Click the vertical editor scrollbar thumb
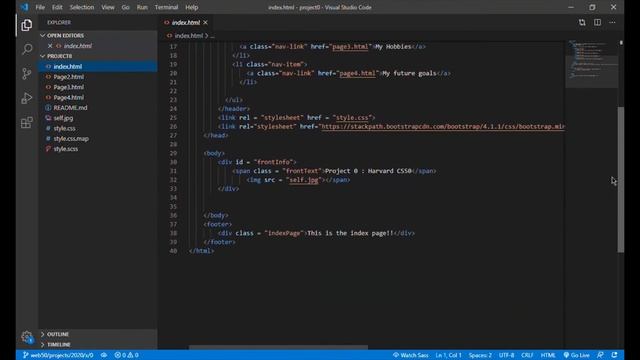 [x=621, y=180]
